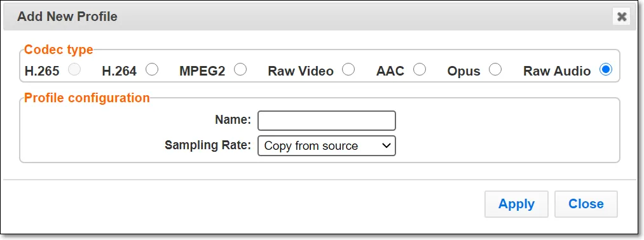Viewport: 644px width, 240px height.
Task: Select the H.264 codec radio button
Action: 152,70
